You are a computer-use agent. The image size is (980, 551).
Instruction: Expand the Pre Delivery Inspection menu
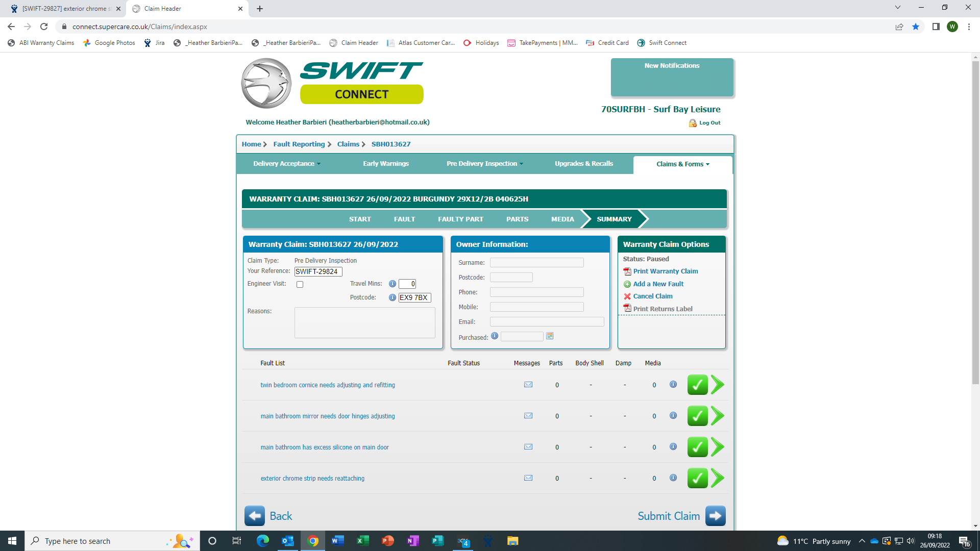point(484,164)
